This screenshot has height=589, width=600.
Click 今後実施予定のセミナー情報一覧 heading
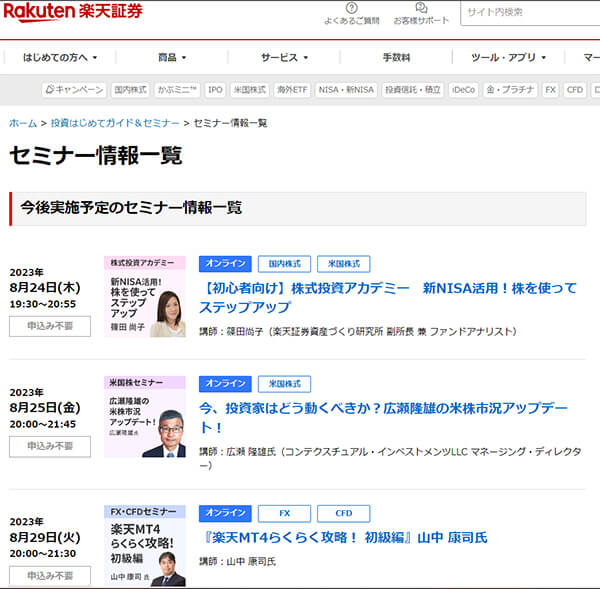[x=131, y=208]
